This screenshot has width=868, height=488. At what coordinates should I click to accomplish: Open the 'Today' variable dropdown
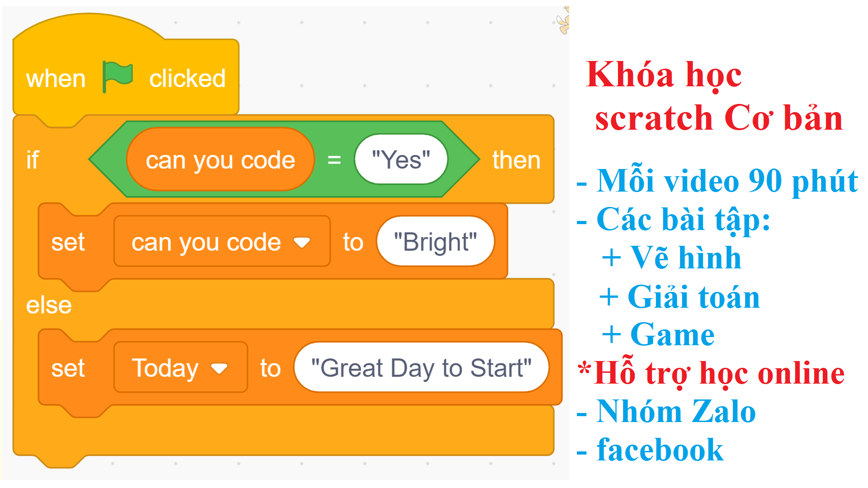[x=180, y=367]
